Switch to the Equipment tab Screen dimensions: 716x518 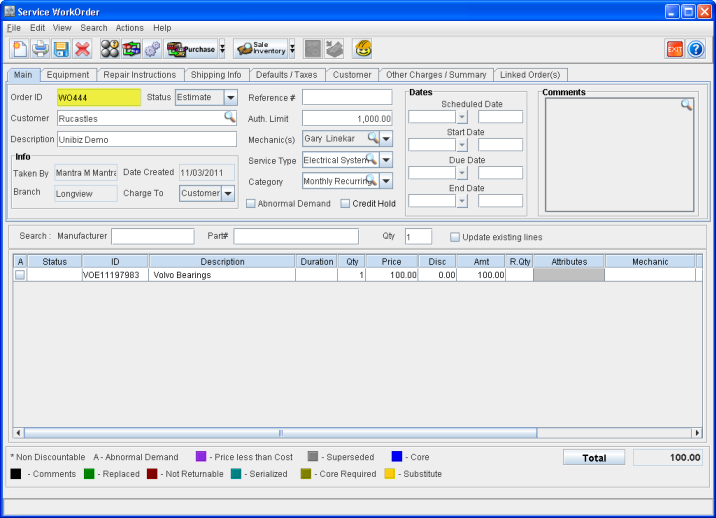(68, 75)
